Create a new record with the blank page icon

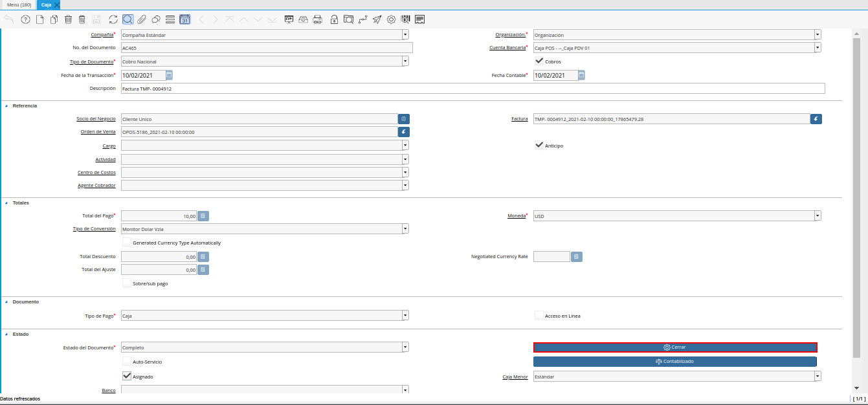tap(40, 19)
